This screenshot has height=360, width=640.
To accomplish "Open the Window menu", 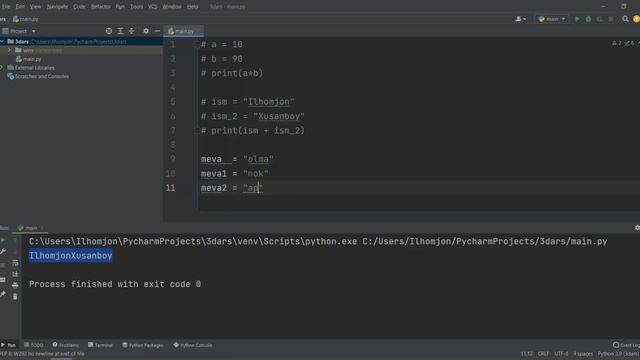I will 172,7.
